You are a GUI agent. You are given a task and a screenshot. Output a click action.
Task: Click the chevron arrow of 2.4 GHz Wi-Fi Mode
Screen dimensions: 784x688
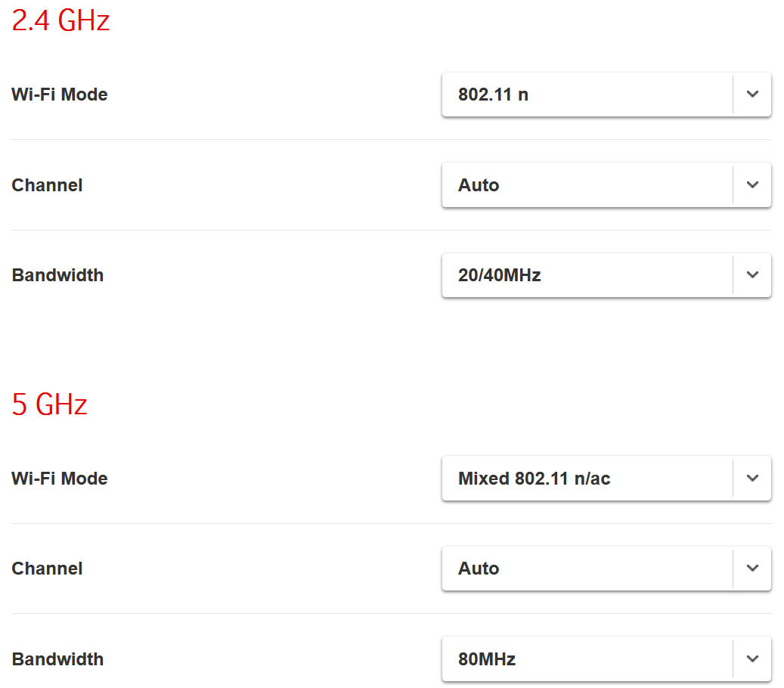click(752, 95)
